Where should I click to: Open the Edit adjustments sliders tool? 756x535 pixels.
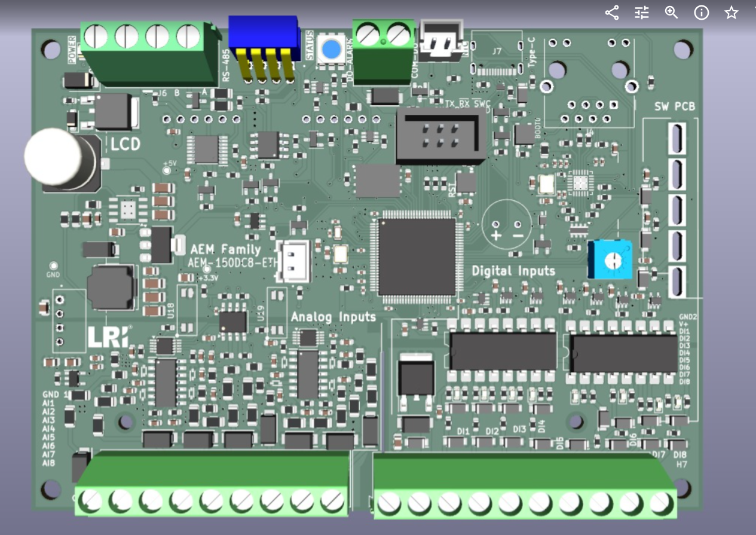642,13
